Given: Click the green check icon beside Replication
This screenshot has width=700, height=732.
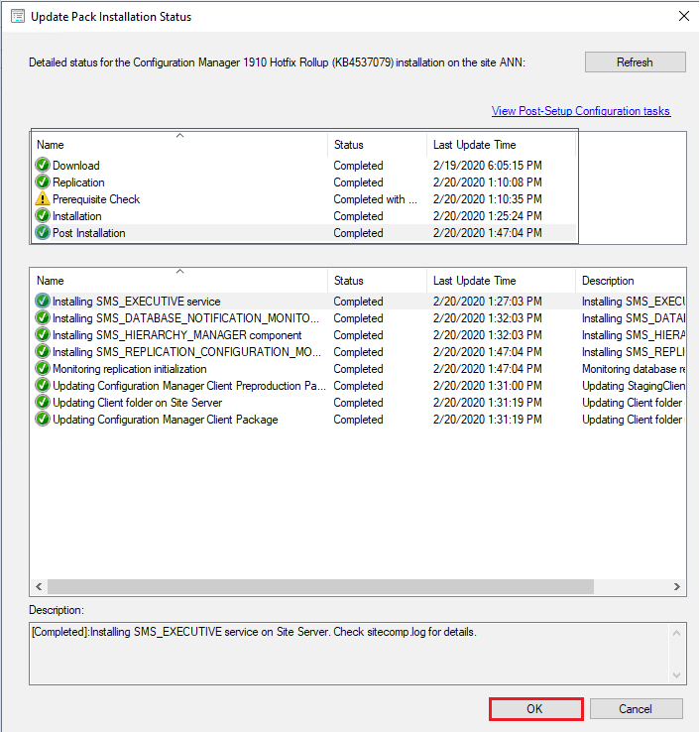Looking at the screenshot, I should (43, 182).
